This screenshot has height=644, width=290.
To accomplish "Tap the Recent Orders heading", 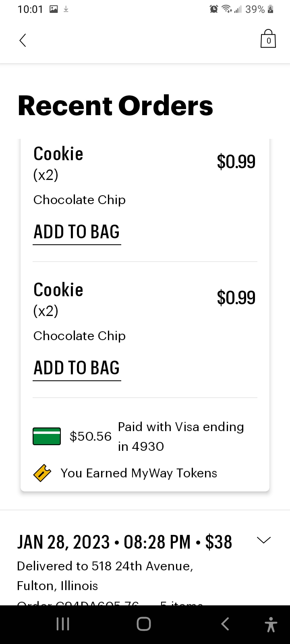I will tap(115, 106).
